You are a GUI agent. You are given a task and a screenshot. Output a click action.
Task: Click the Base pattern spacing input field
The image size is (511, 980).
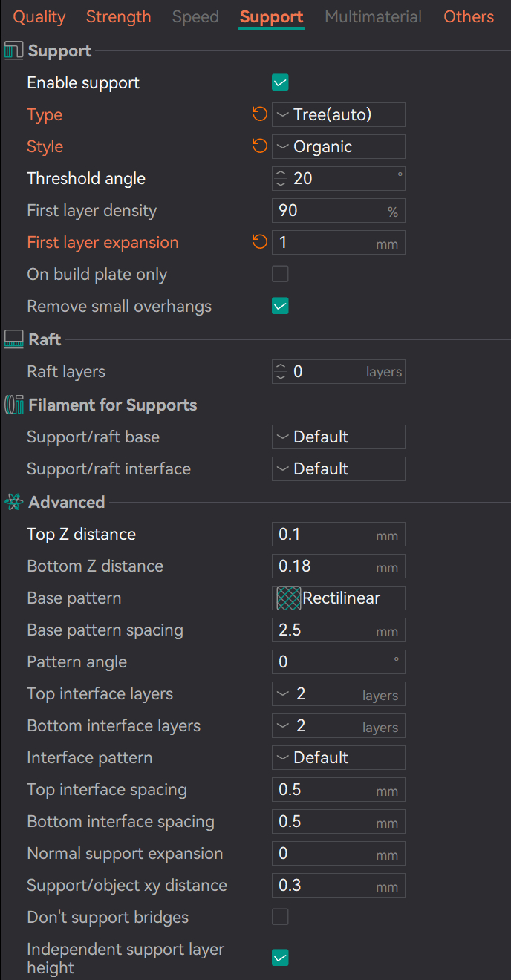[x=325, y=630]
